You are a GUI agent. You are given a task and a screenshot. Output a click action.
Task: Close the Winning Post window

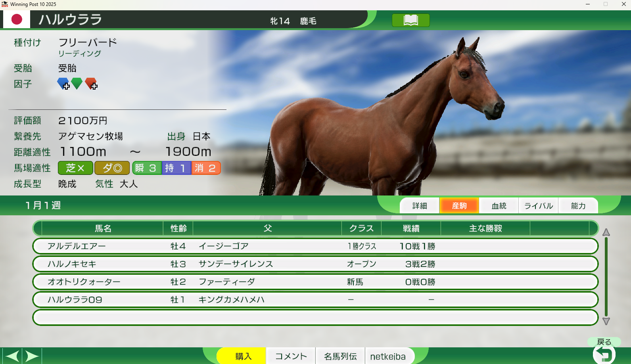[623, 4]
